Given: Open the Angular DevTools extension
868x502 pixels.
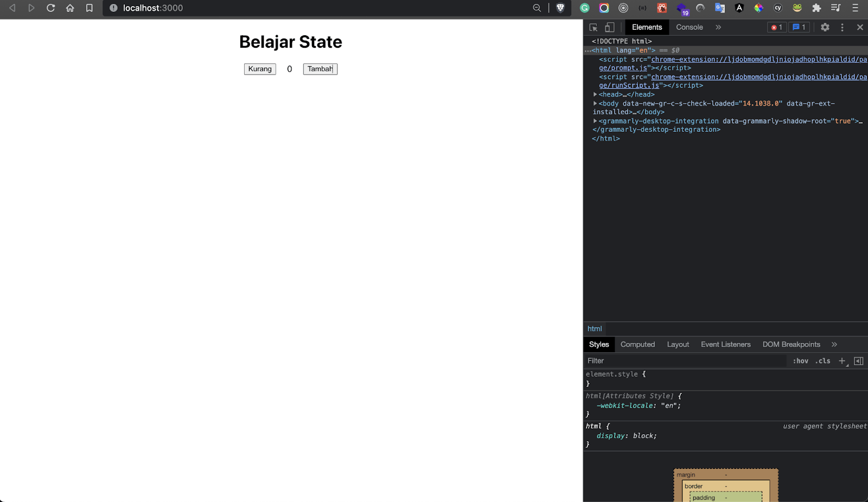Looking at the screenshot, I should click(x=739, y=8).
